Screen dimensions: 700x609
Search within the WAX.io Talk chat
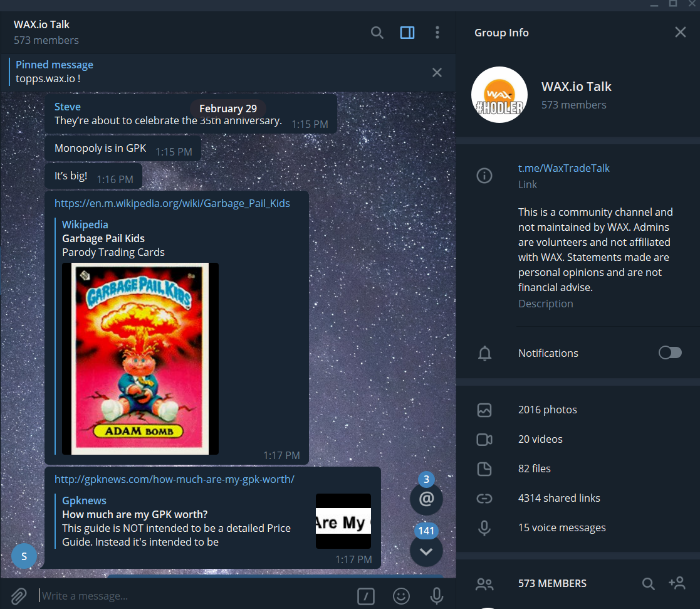point(377,33)
